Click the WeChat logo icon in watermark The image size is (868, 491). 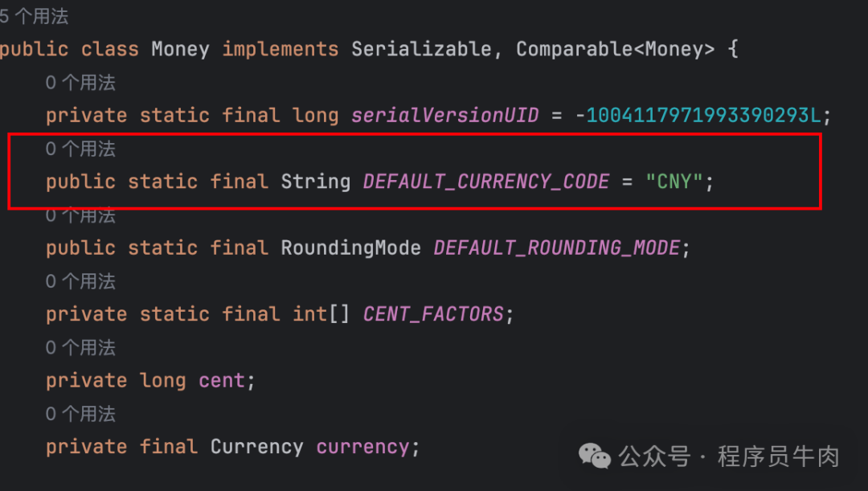(x=596, y=456)
